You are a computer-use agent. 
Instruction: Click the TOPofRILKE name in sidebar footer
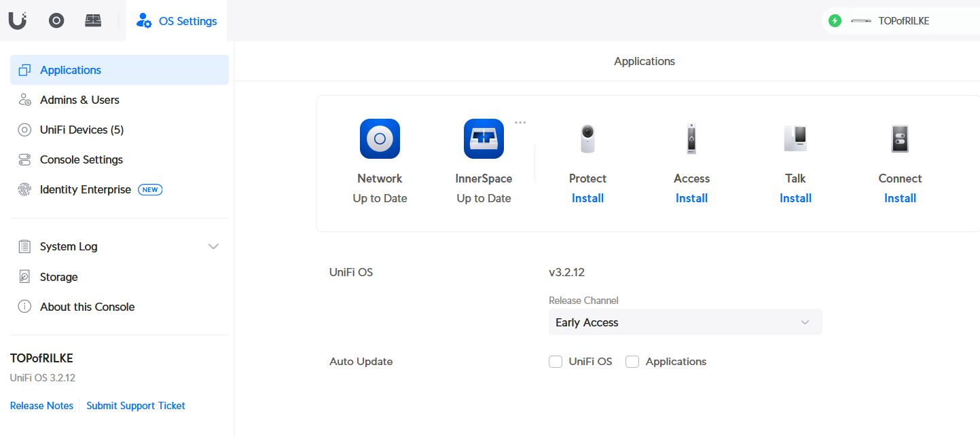pyautogui.click(x=41, y=358)
